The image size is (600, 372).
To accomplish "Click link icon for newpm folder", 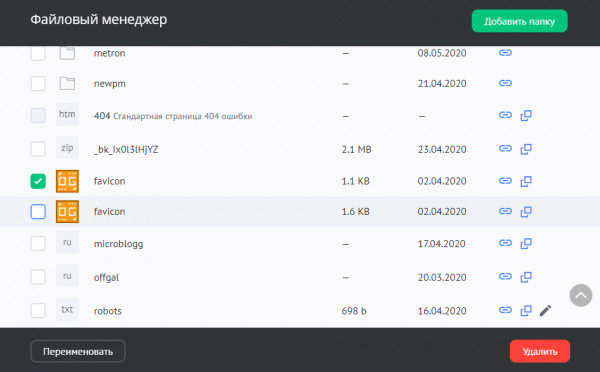I will (505, 83).
